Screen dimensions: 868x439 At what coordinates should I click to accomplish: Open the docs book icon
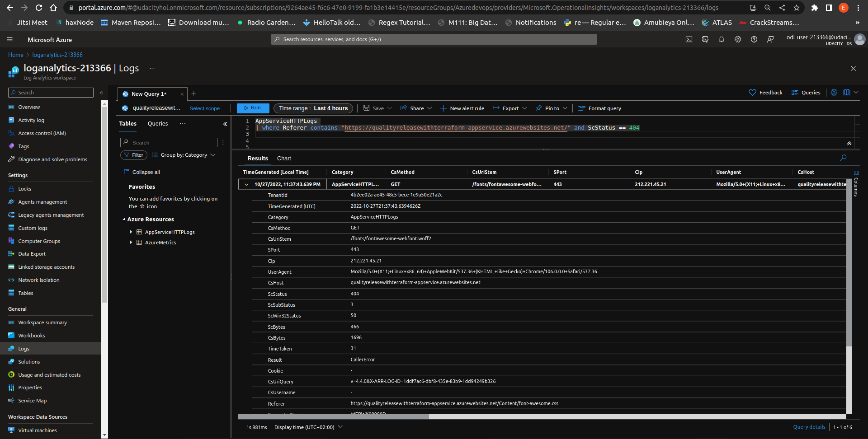click(847, 93)
